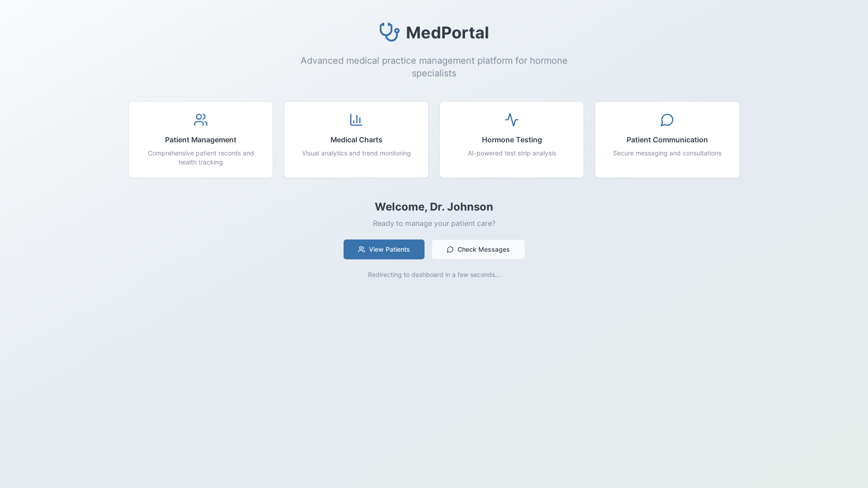Open the Check Messages button
The width and height of the screenshot is (868, 488).
tap(478, 249)
